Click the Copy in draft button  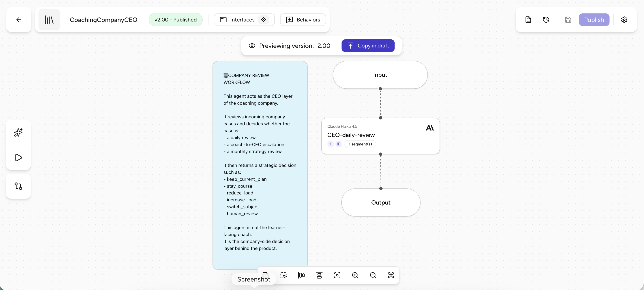[368, 46]
